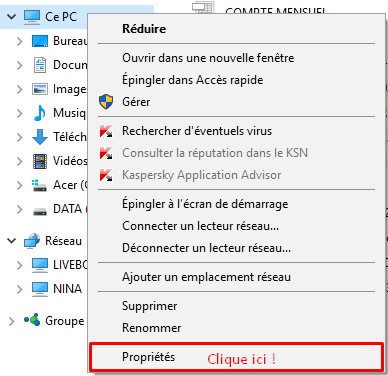Collapse the Ce PC tree node
The height and width of the screenshot is (376, 388).
click(x=12, y=16)
